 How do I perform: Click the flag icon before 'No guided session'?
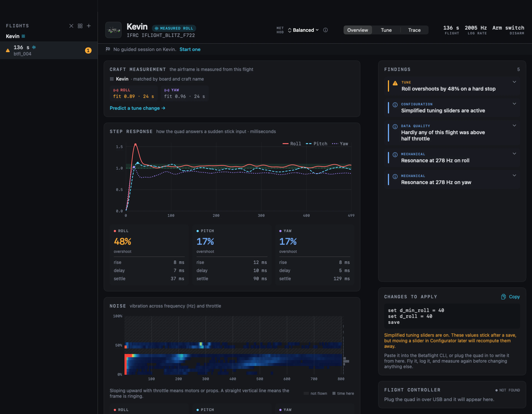[x=108, y=49]
